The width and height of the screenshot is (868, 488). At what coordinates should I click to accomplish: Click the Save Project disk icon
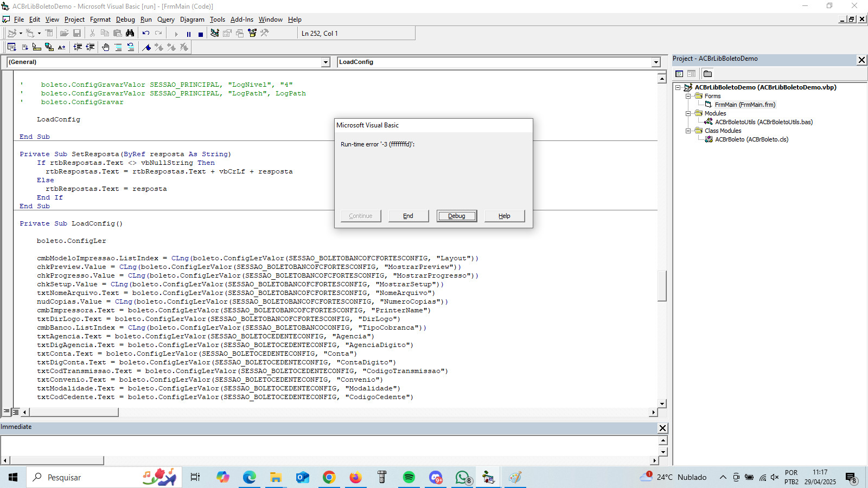[77, 33]
